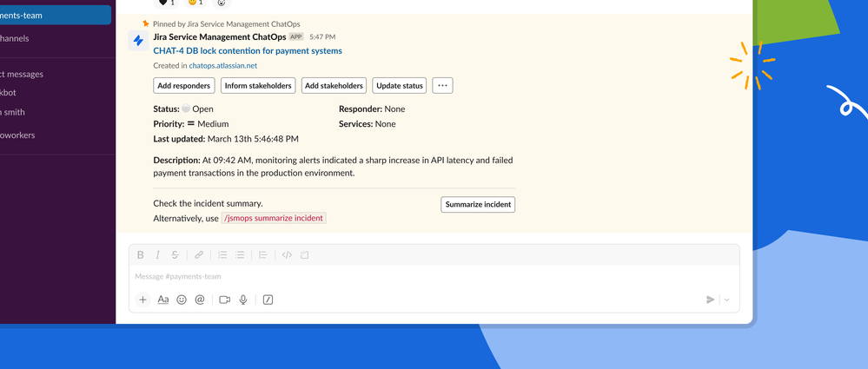Open slash command shortcuts

click(268, 300)
